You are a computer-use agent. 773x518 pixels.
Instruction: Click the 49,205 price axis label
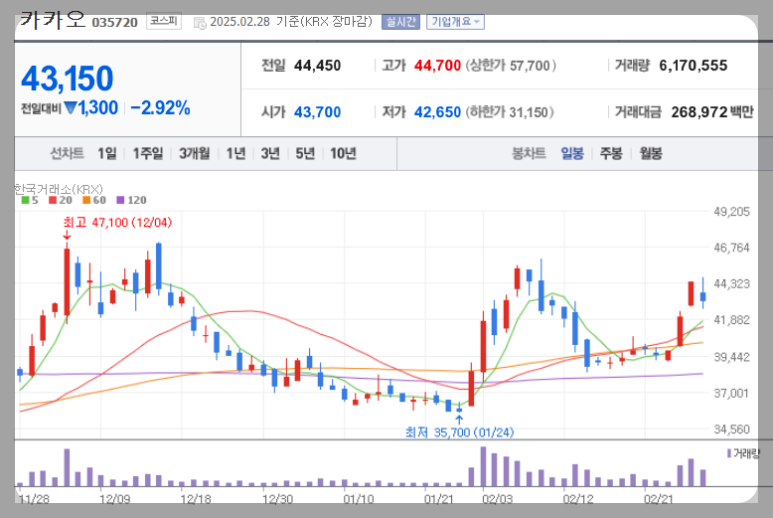(x=732, y=212)
